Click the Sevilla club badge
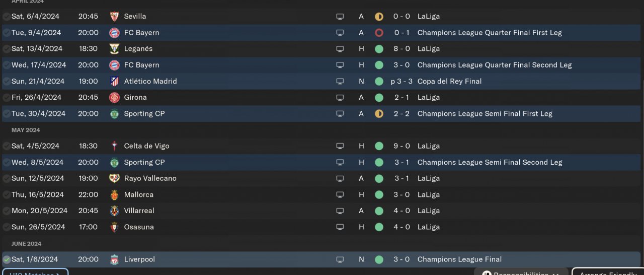Viewport: 644px width, 275px height. 114,17
